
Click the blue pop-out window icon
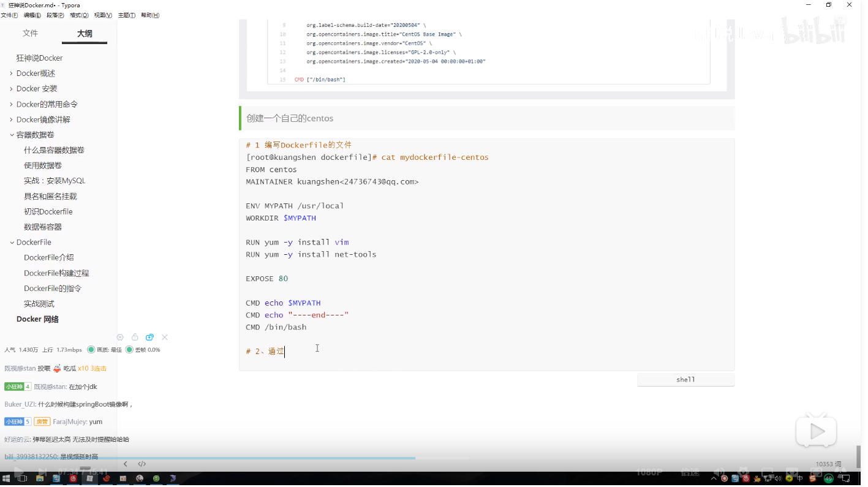(x=149, y=338)
